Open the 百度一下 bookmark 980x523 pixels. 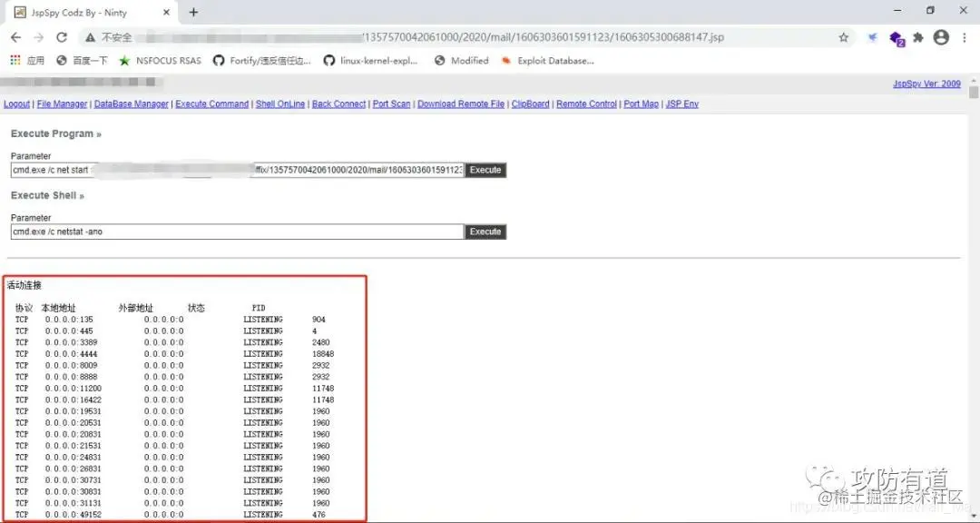tap(82, 61)
